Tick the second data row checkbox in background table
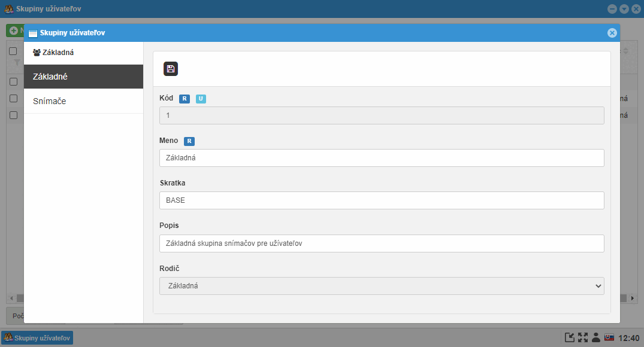644x347 pixels. (x=14, y=99)
